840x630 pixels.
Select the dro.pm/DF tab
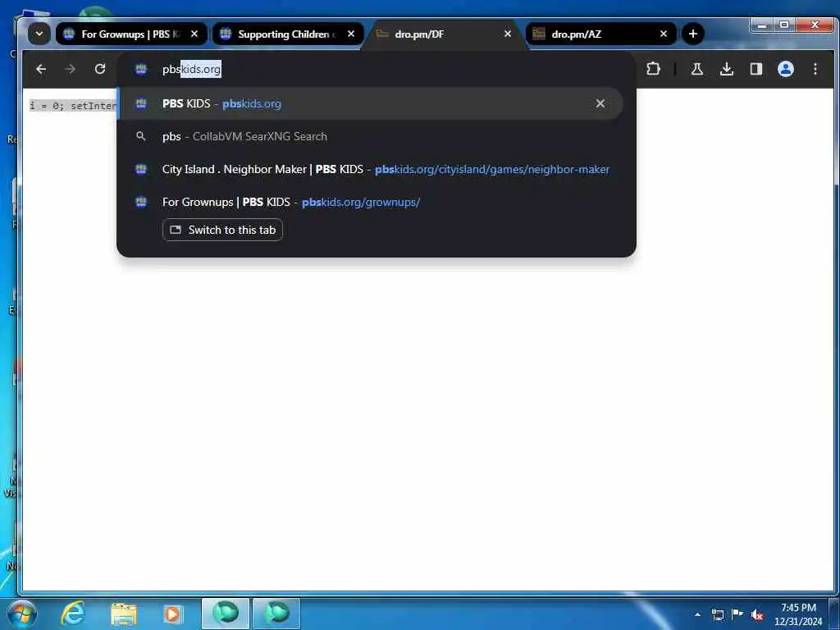[x=445, y=34]
